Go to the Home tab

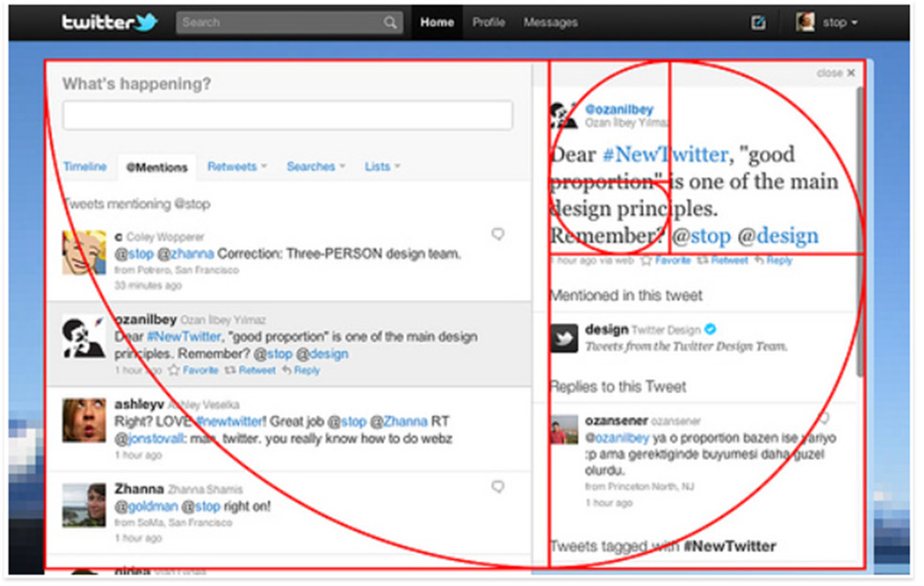[437, 23]
